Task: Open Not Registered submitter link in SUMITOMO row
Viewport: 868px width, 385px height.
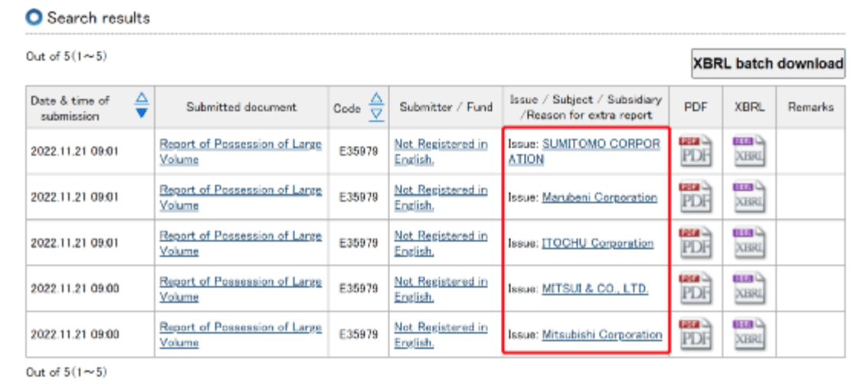Action: pyautogui.click(x=441, y=152)
